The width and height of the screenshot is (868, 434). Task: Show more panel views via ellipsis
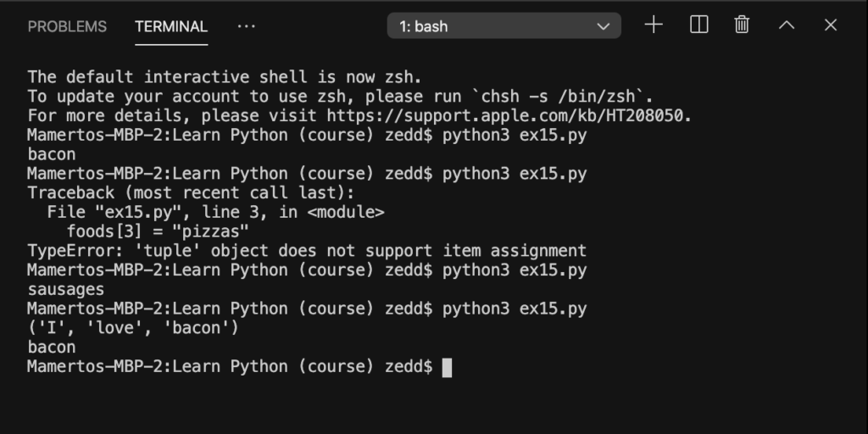[x=247, y=26]
